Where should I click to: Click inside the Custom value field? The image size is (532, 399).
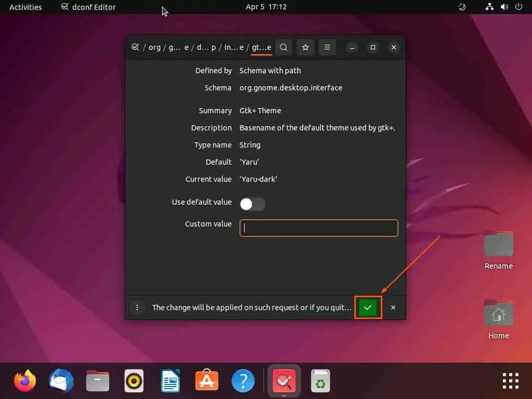[x=318, y=228]
